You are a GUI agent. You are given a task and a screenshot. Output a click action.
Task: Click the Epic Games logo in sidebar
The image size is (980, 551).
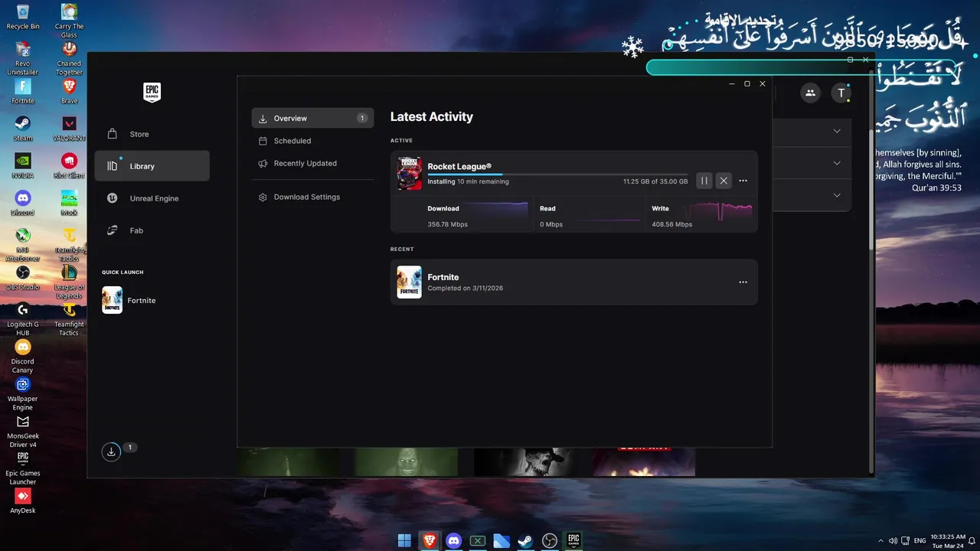[x=152, y=92]
